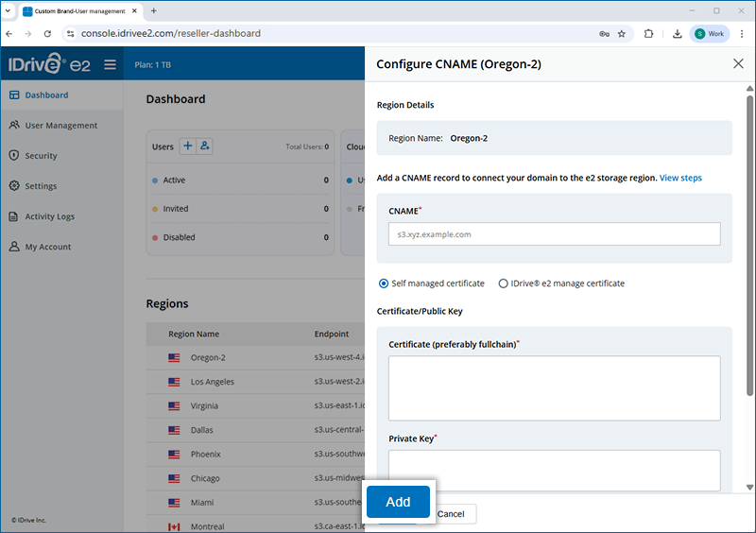Click the Total Users: 0 label
756x533 pixels.
click(307, 146)
